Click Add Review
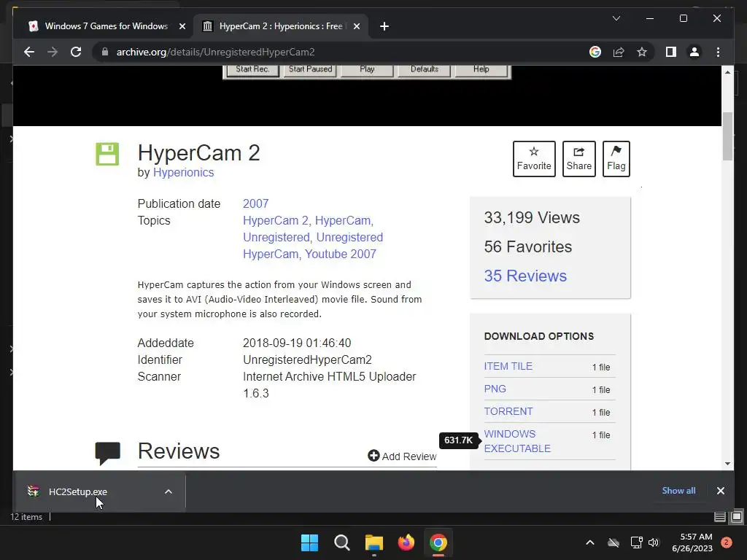This screenshot has width=747, height=560. [402, 456]
